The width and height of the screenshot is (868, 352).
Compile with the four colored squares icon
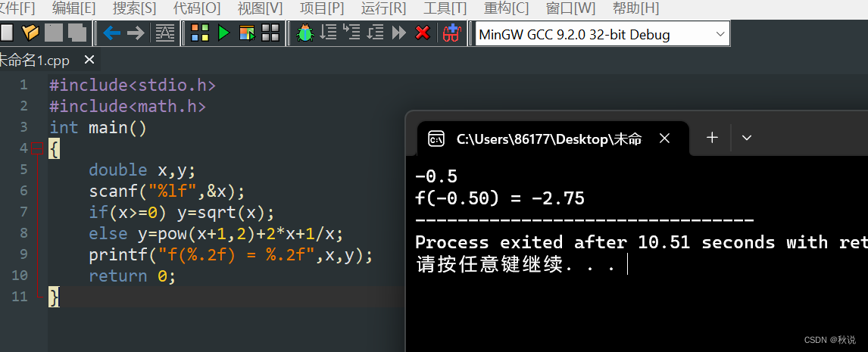point(200,33)
